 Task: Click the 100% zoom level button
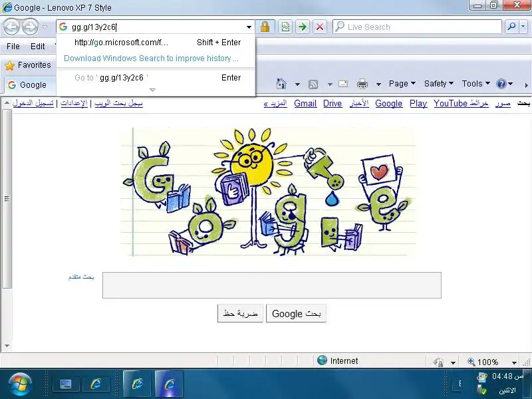[483, 362]
